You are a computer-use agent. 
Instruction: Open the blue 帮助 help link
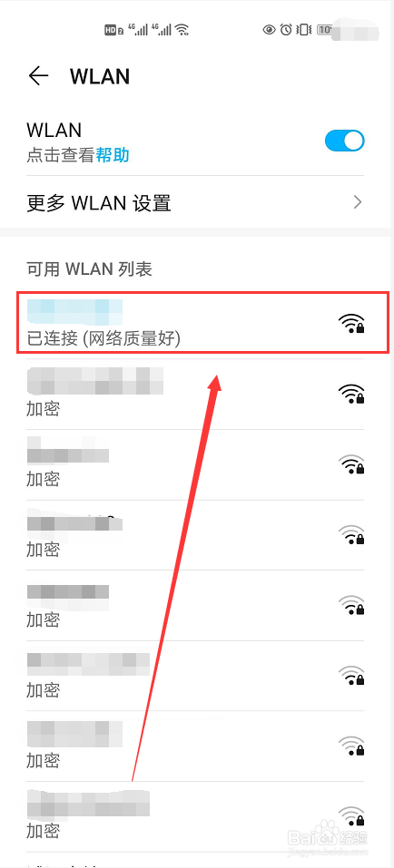point(113,155)
